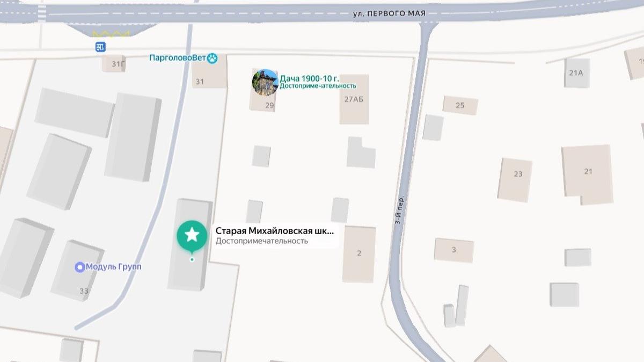Click the Модуль Групп organization label
Viewport: 644px width, 362px height.
click(114, 267)
